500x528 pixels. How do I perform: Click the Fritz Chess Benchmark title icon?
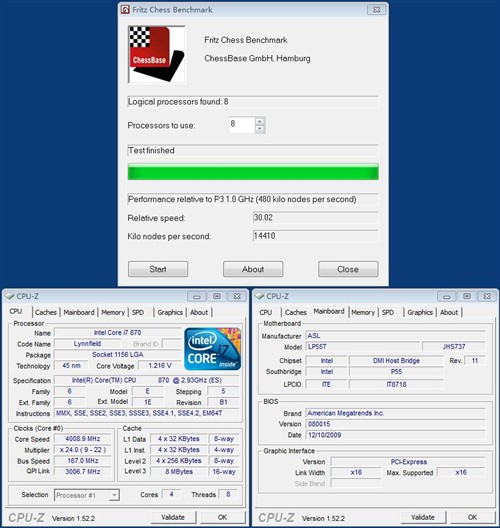click(x=125, y=9)
